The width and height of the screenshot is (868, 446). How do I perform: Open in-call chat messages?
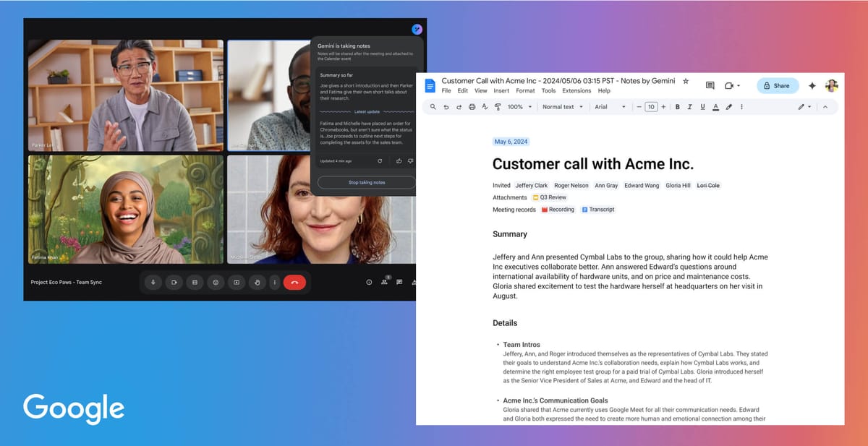399,283
